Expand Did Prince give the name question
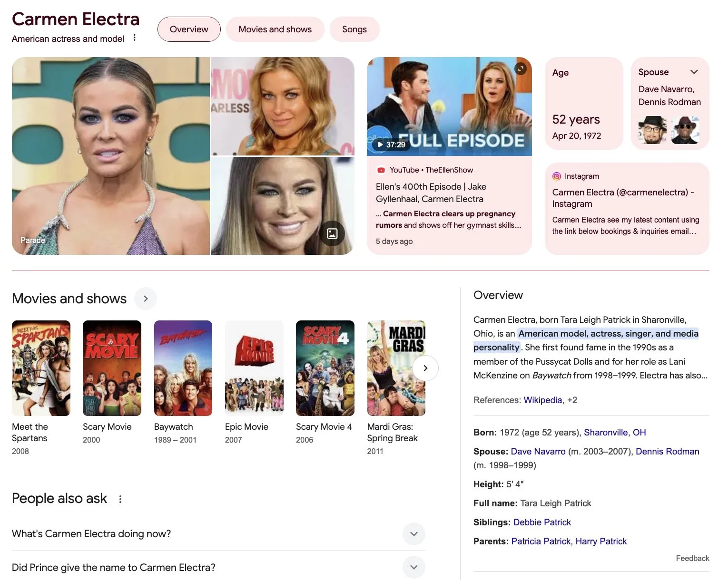Screen dimensions: 728x580 218,567
